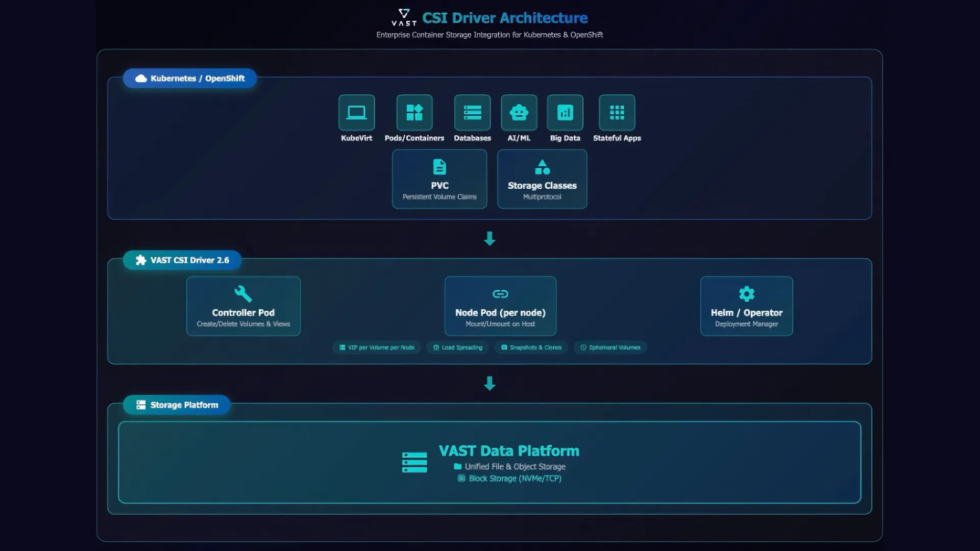This screenshot has width=980, height=551.
Task: Click the Deployment Manager text
Action: [747, 324]
